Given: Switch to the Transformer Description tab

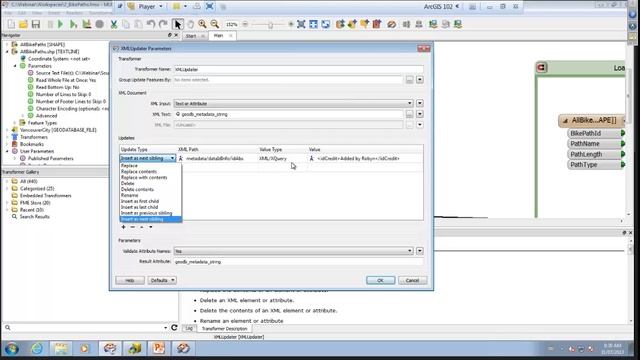Looking at the screenshot, I should (x=224, y=329).
